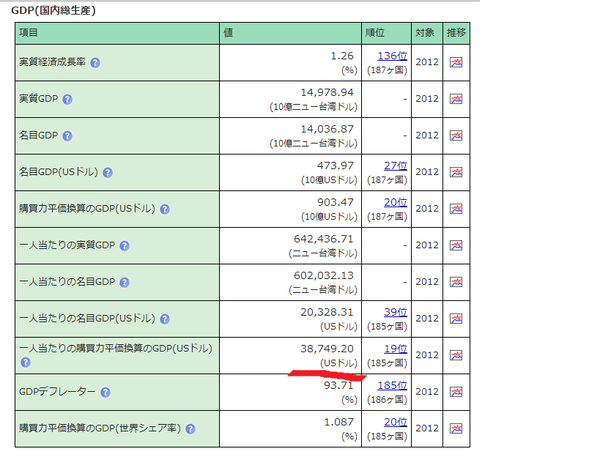
Task: Click the value 473.97
Action: point(335,166)
